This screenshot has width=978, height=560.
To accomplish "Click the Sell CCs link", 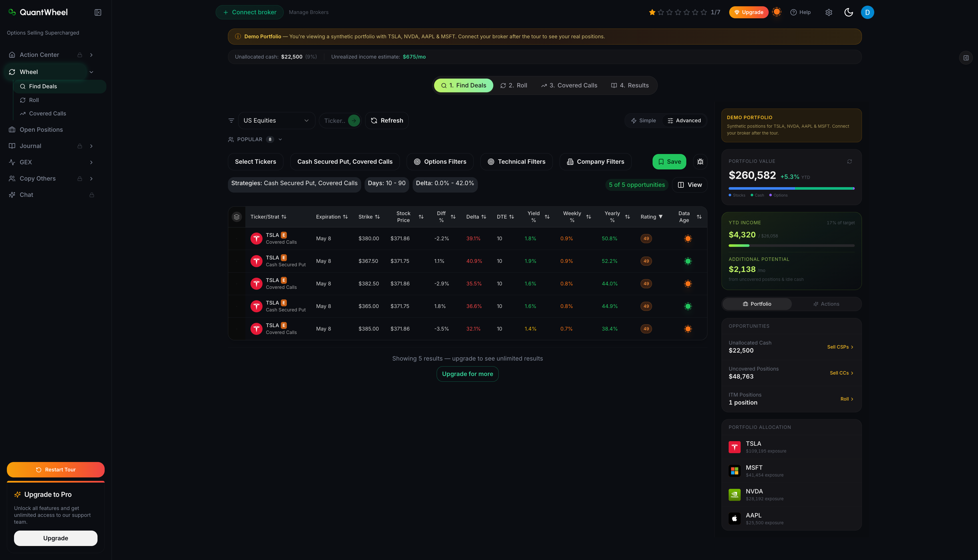I will (x=842, y=373).
